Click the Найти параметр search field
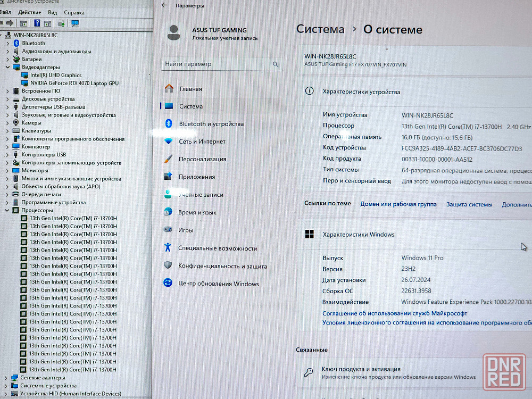 coord(221,64)
